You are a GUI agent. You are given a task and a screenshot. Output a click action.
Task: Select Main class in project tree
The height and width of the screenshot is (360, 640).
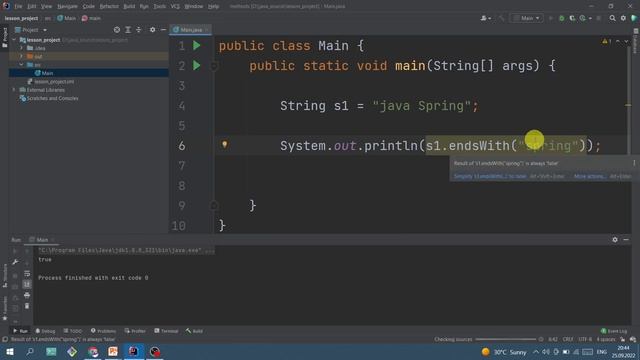89,73
